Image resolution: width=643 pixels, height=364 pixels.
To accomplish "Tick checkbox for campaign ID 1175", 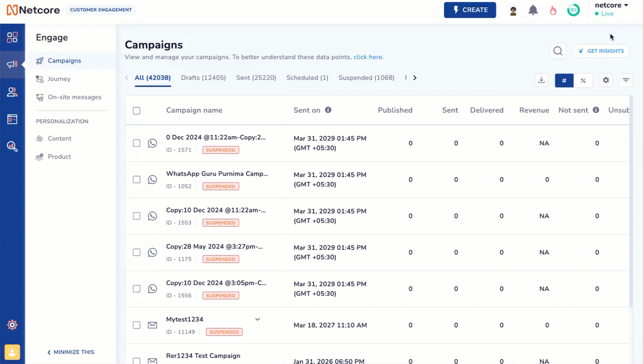I will click(x=137, y=253).
